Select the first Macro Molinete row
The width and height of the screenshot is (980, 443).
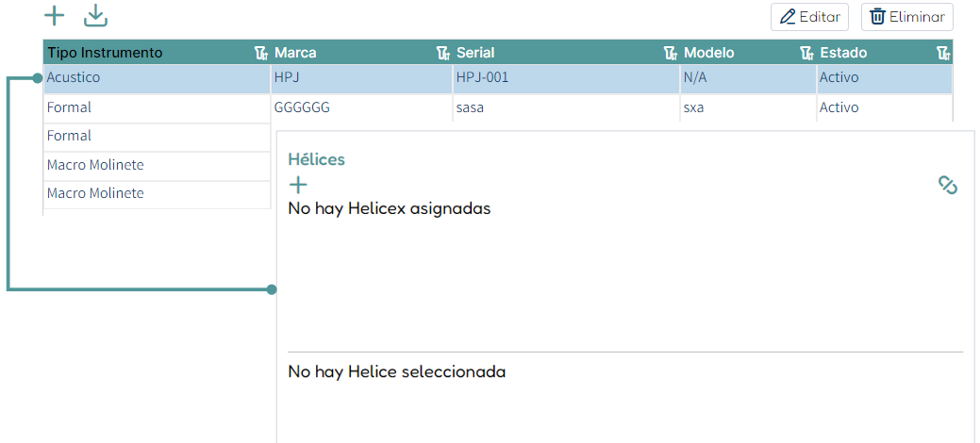coord(157,166)
